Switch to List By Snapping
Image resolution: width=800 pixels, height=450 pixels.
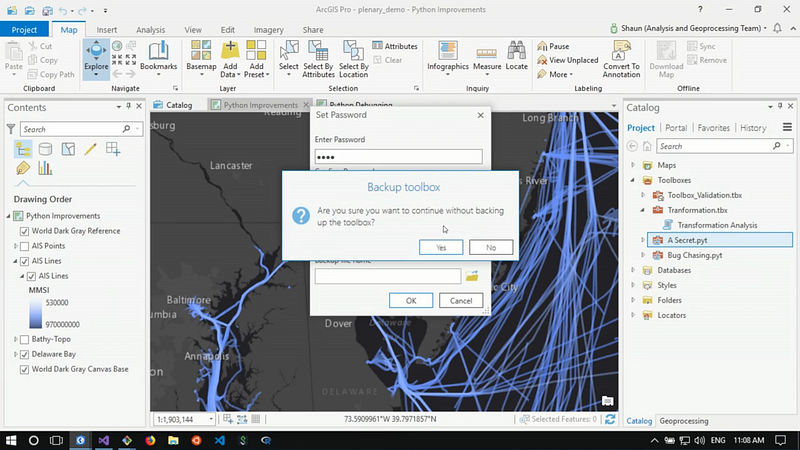pyautogui.click(x=113, y=149)
